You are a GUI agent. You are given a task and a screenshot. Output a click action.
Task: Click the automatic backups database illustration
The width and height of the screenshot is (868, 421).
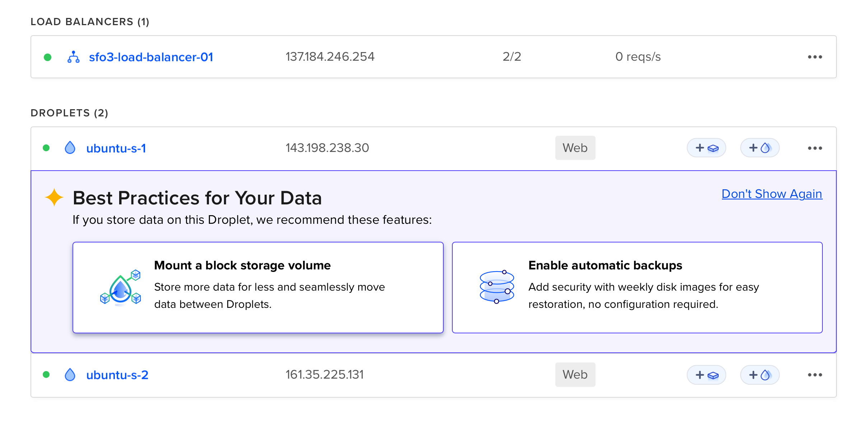pyautogui.click(x=497, y=287)
